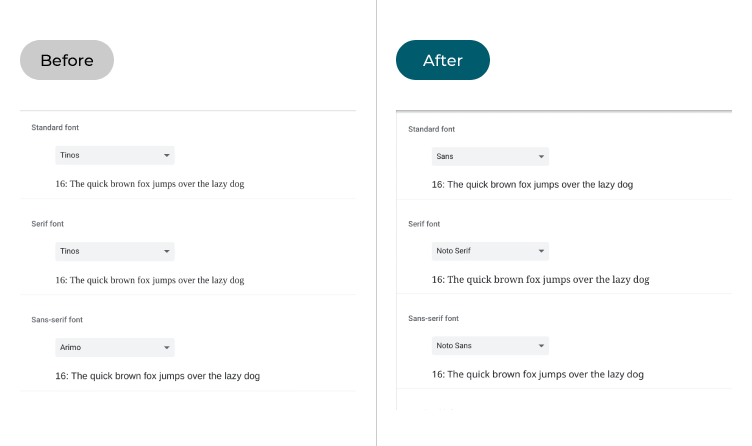The height and width of the screenshot is (446, 752).
Task: Click the preview sentence below Noto Sans dropdown
Action: tap(537, 374)
